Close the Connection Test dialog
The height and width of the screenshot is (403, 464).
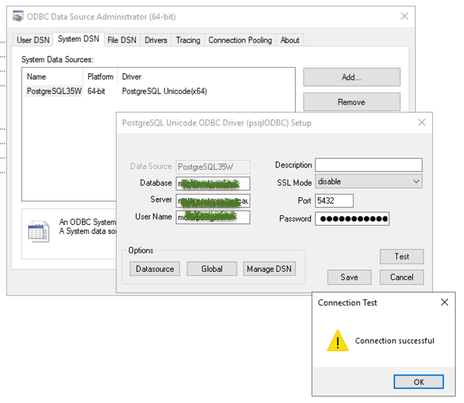tap(444, 302)
